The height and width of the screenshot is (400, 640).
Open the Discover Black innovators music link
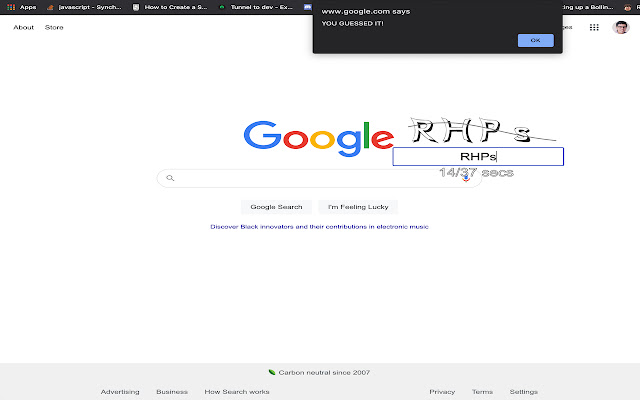pyautogui.click(x=319, y=227)
